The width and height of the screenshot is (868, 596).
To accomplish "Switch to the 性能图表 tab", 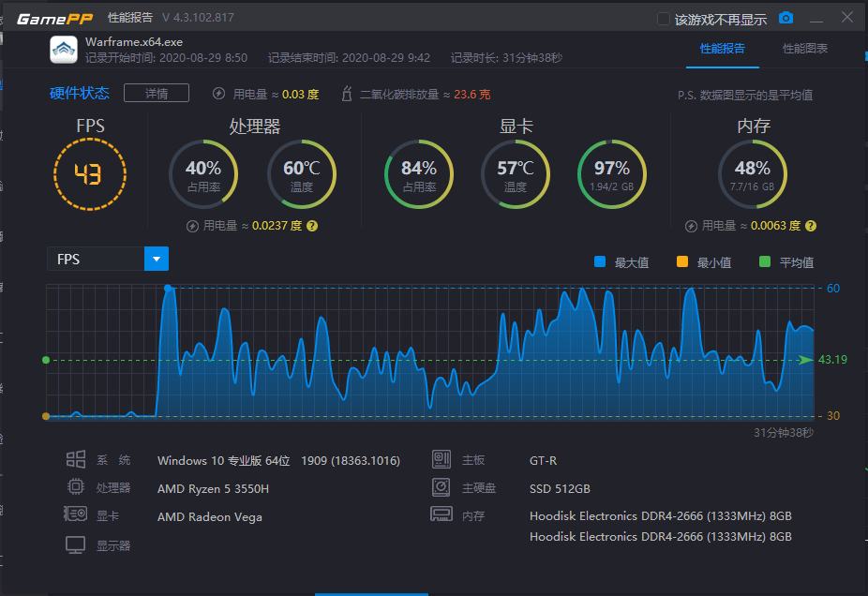I will point(805,49).
